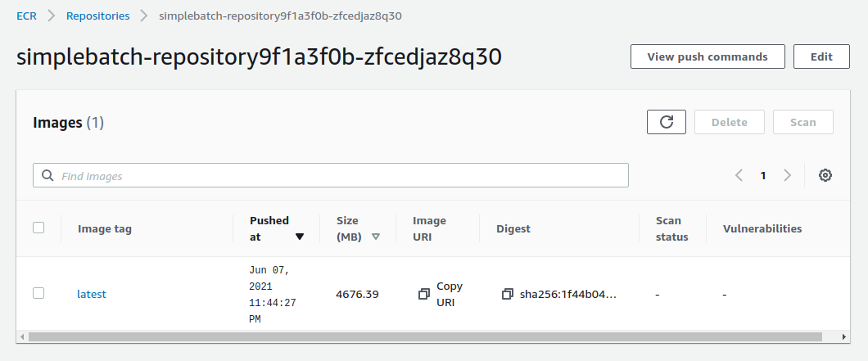This screenshot has height=361, width=868.
Task: Go to next page arrow
Action: pos(788,175)
